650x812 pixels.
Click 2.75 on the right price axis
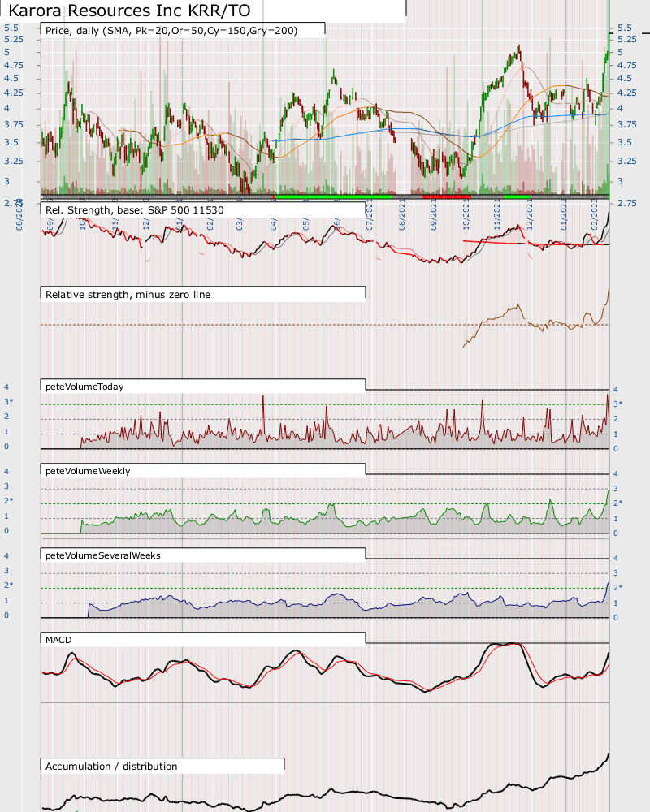(x=627, y=204)
